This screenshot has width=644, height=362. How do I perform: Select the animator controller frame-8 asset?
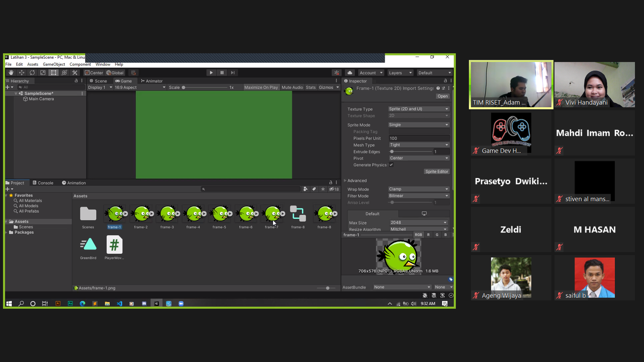pyautogui.click(x=298, y=217)
